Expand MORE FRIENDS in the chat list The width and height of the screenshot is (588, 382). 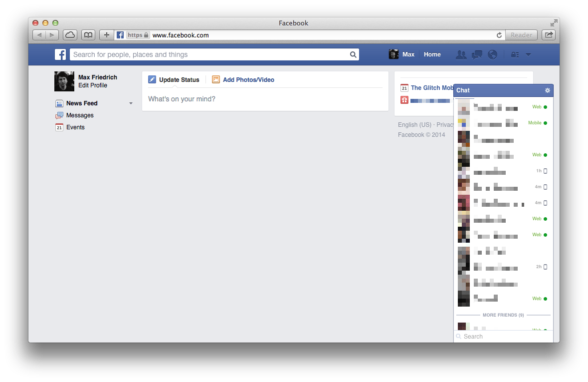502,315
